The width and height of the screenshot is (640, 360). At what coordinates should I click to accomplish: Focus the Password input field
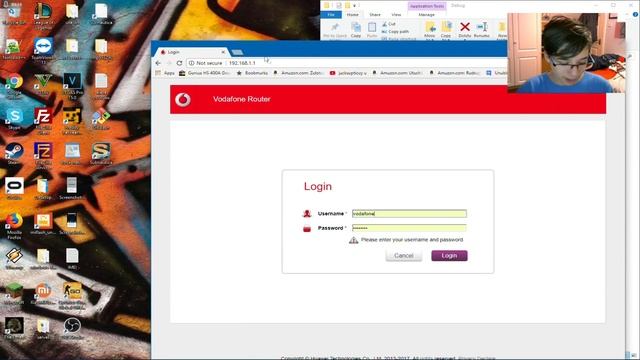[x=409, y=228]
